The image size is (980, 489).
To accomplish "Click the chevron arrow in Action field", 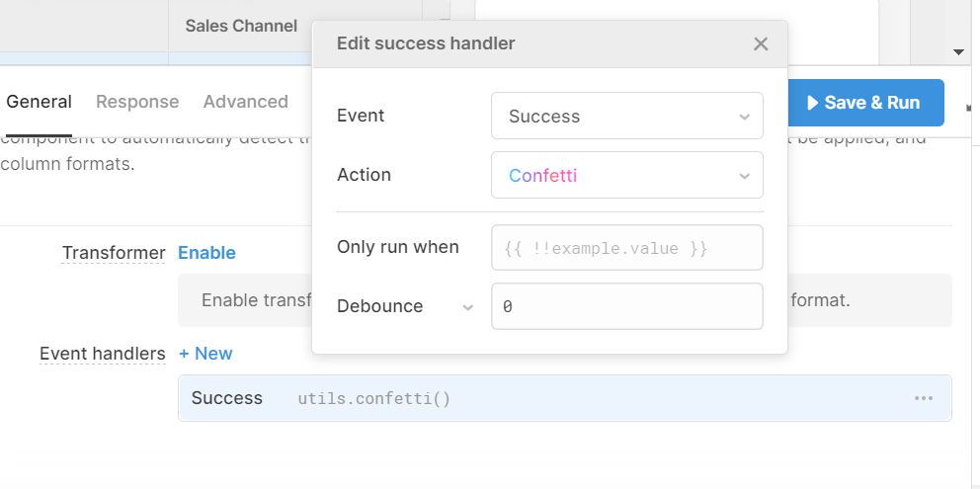I will tap(744, 176).
